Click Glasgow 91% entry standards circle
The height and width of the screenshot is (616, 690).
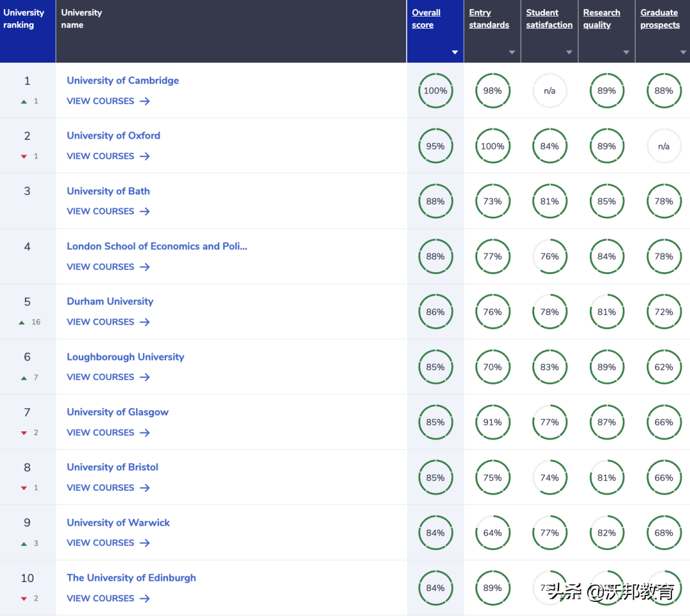pos(493,422)
